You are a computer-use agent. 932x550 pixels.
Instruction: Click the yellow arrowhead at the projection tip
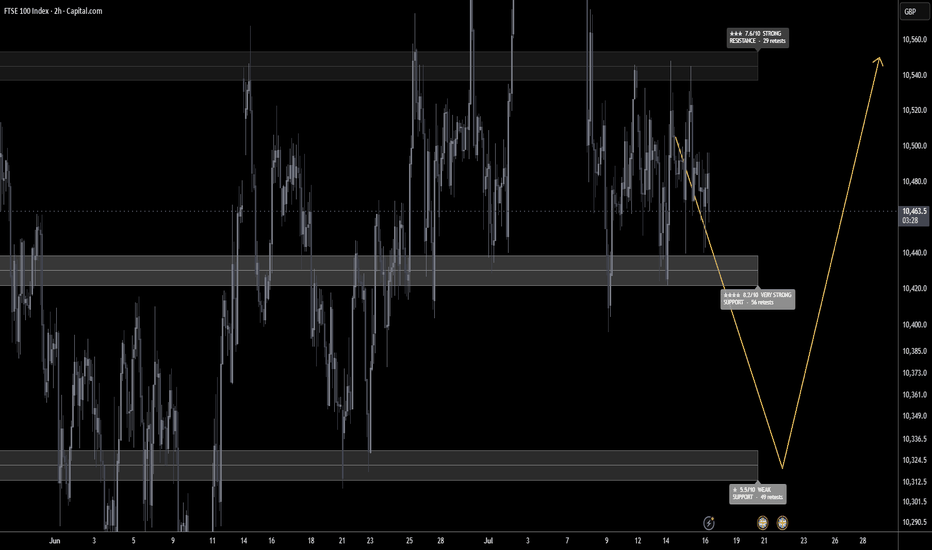tap(879, 61)
